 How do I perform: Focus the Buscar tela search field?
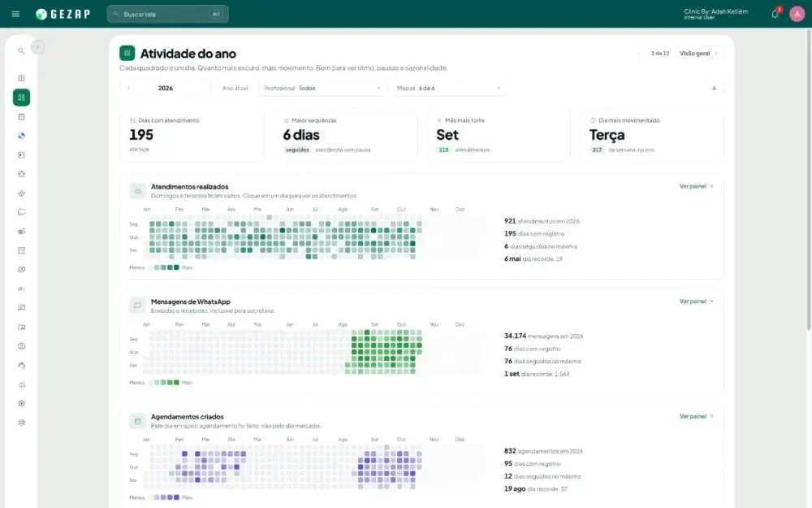pos(167,14)
